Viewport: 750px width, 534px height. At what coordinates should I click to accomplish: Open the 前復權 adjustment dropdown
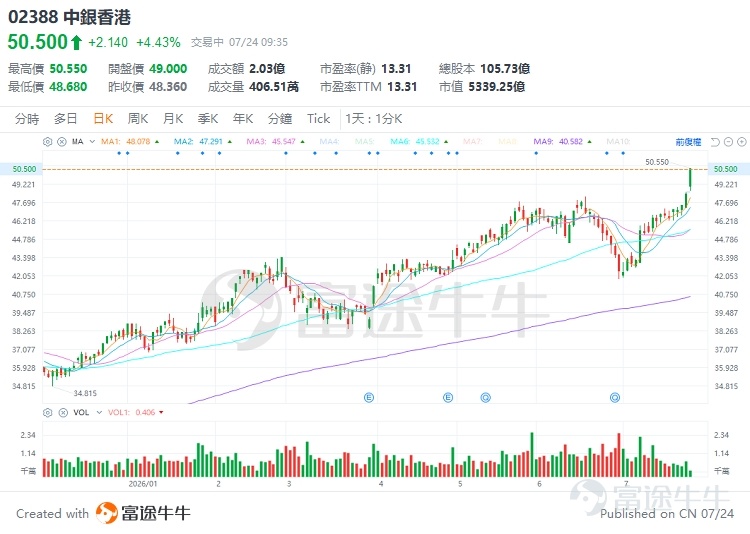[x=688, y=142]
